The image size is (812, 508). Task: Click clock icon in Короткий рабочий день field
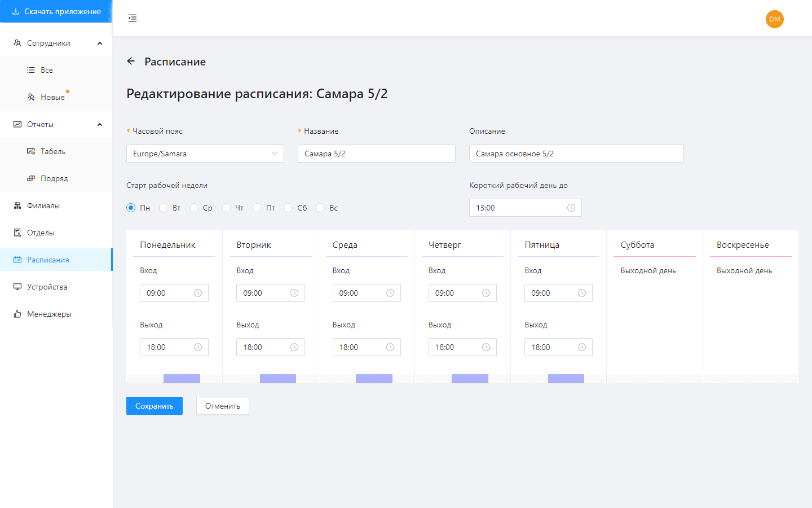(x=571, y=208)
